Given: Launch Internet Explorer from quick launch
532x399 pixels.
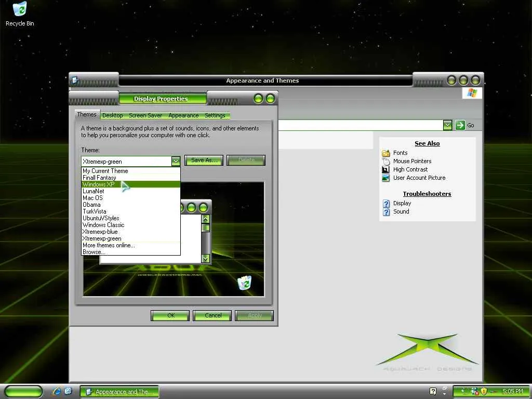Looking at the screenshot, I should pyautogui.click(x=57, y=391).
